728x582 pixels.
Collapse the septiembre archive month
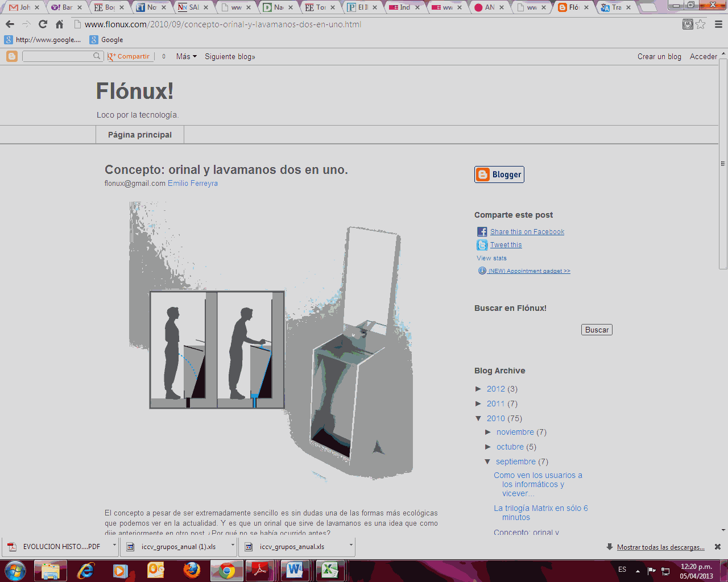click(487, 462)
